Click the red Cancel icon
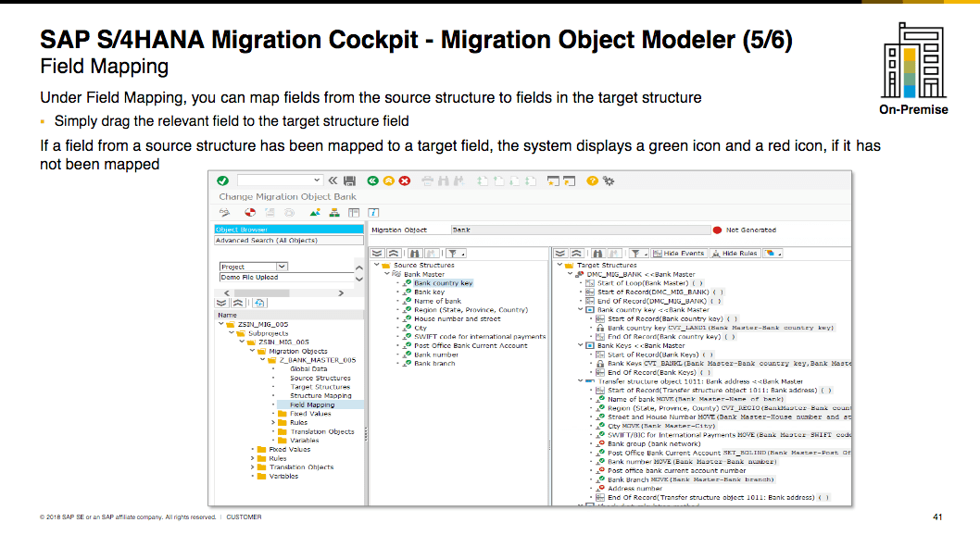 405,181
